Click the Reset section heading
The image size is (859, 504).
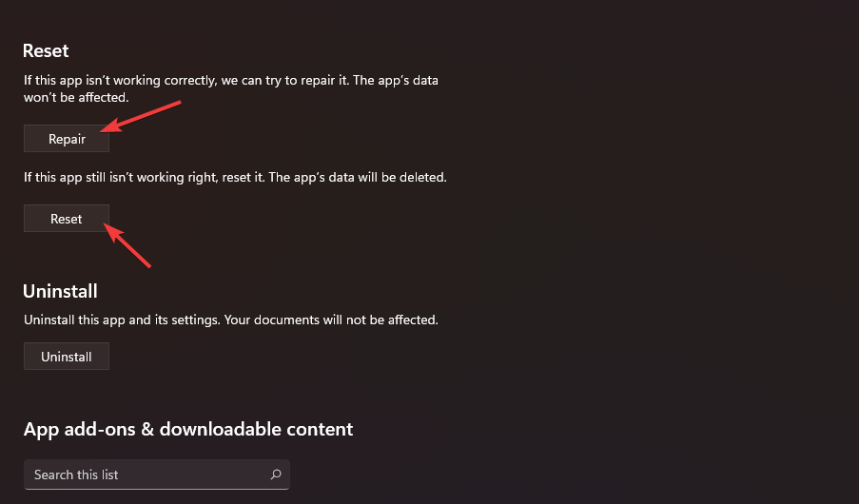47,50
